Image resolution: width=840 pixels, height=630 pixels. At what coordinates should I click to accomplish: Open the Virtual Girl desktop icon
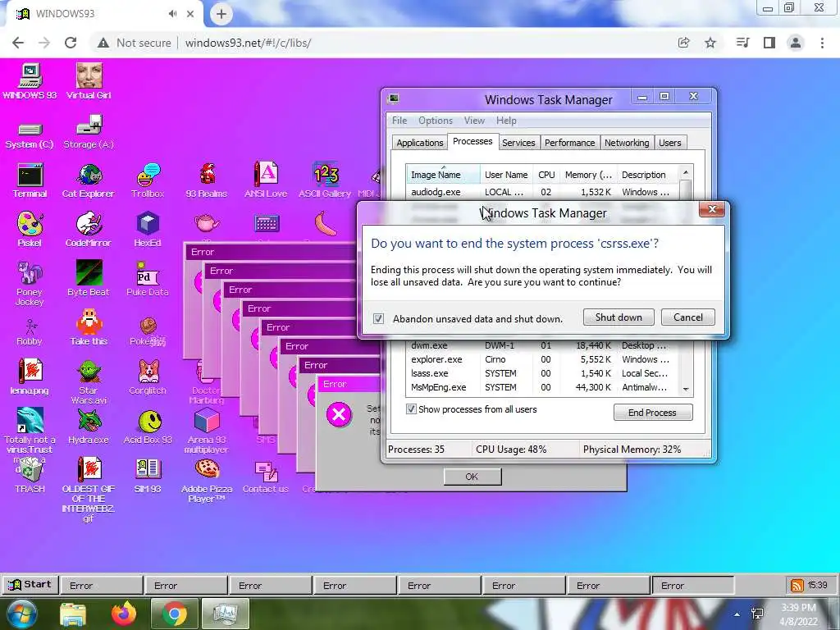tap(89, 81)
